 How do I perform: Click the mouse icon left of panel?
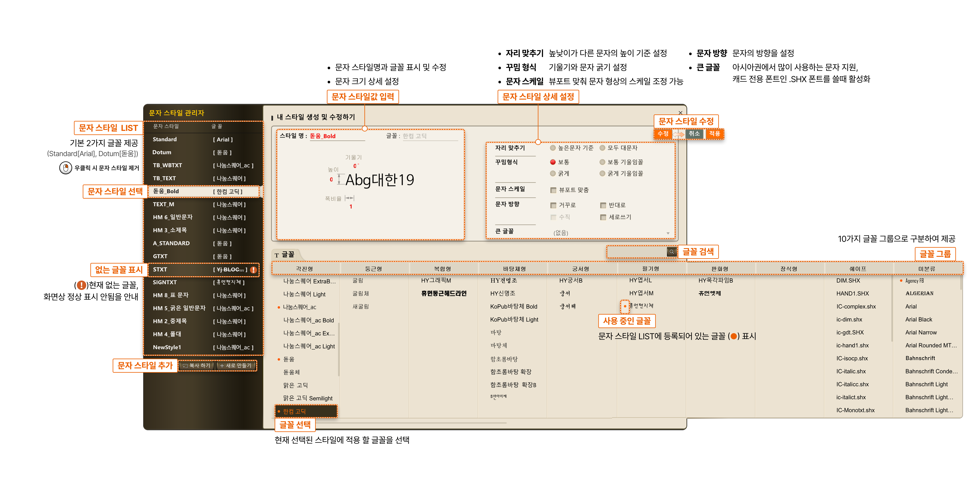[66, 168]
